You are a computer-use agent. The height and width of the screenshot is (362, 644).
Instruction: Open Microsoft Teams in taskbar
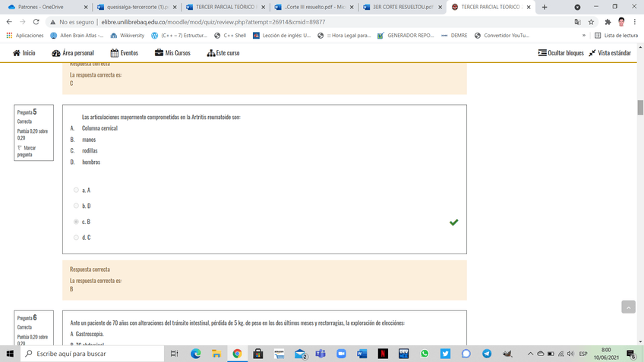coord(320,354)
